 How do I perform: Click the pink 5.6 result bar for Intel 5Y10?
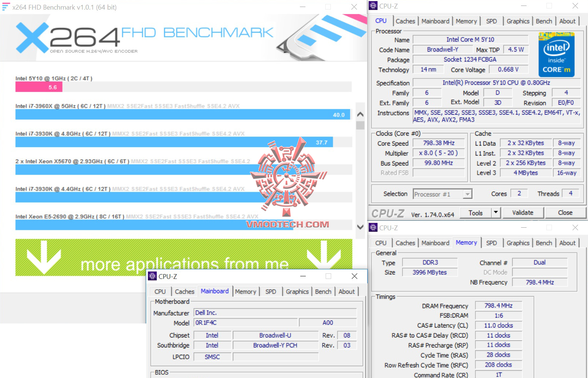click(39, 87)
